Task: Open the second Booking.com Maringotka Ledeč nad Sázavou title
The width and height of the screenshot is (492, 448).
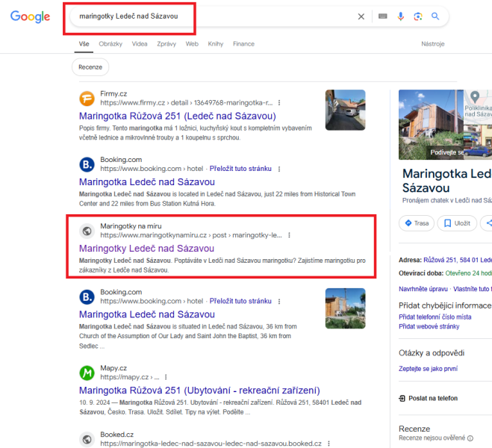Action: click(147, 314)
